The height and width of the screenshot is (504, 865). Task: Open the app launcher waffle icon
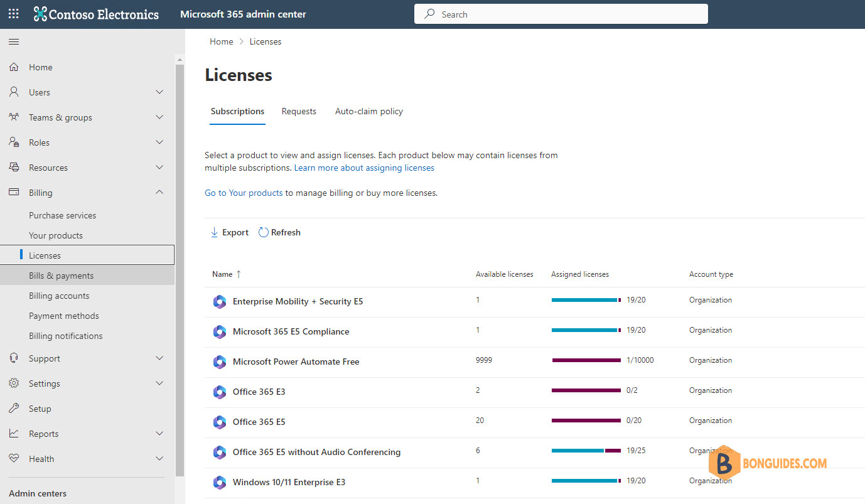(14, 13)
